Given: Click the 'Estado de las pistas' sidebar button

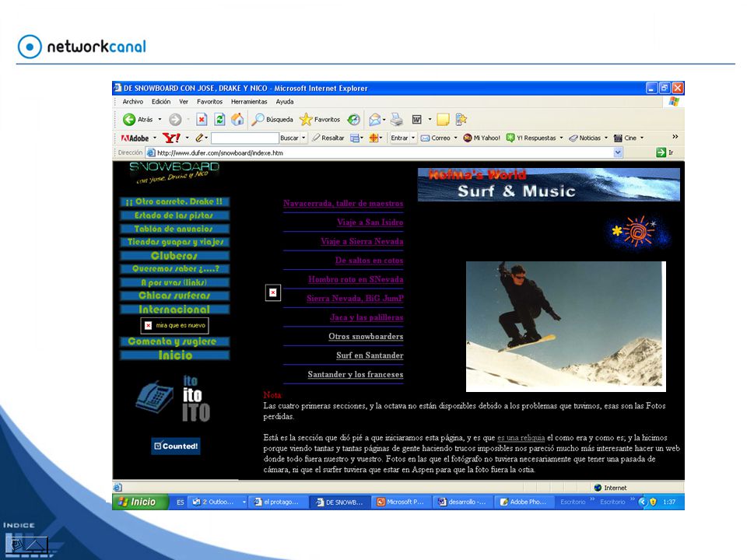Looking at the screenshot, I should pos(174,215).
